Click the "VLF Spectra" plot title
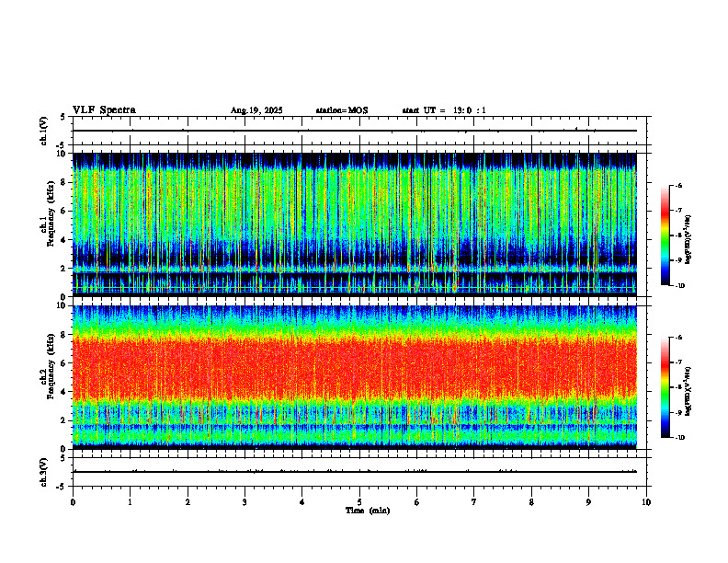 [104, 110]
